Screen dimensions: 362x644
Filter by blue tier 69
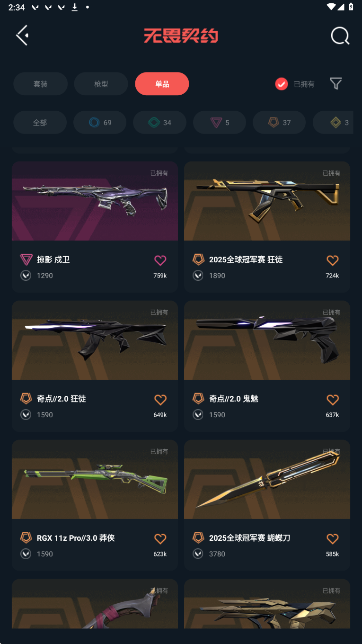[x=100, y=123]
